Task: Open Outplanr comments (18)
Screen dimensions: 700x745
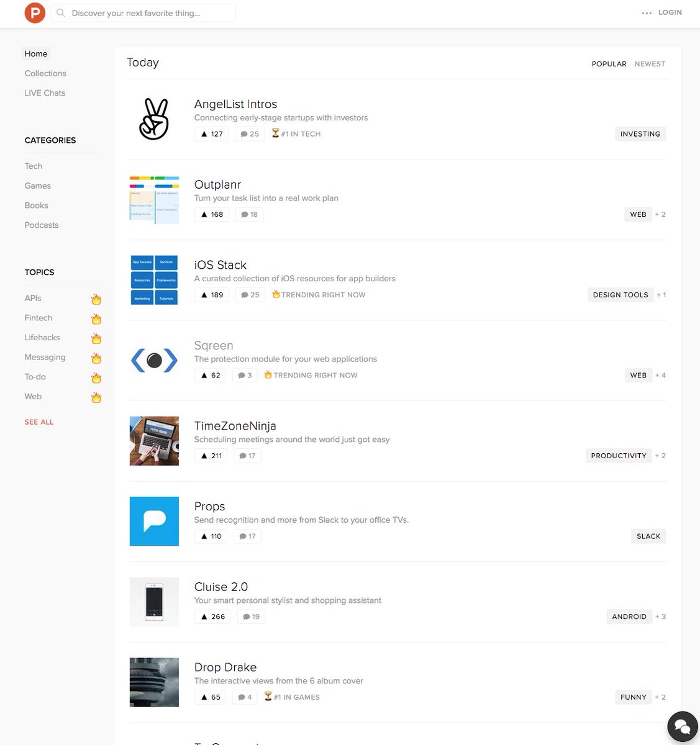Action: click(249, 214)
